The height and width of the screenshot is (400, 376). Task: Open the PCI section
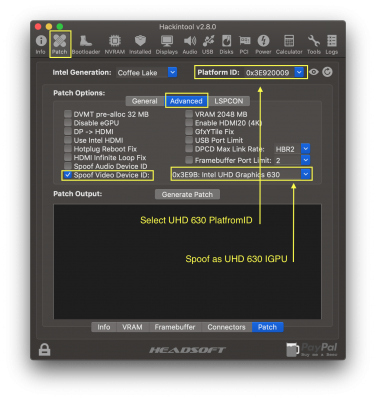pyautogui.click(x=244, y=44)
